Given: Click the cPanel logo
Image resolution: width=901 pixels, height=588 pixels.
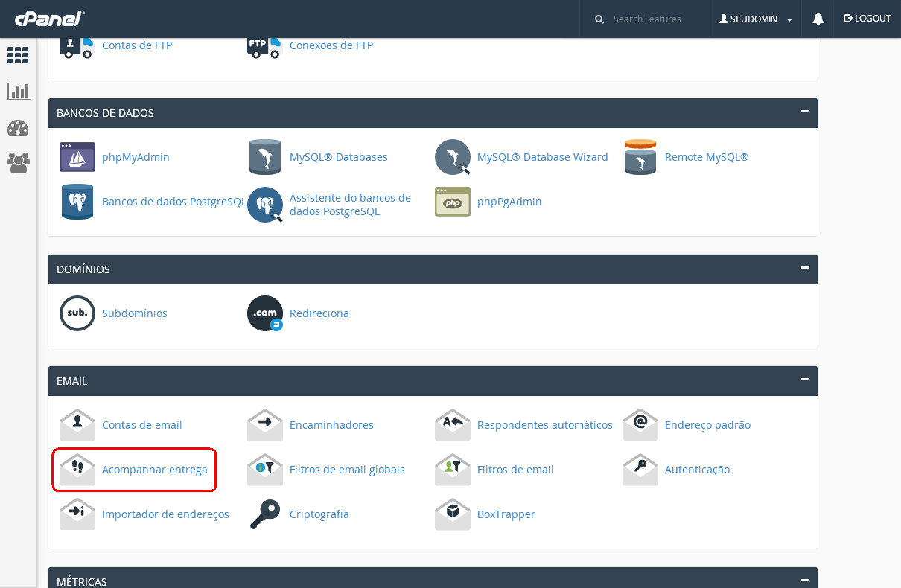Looking at the screenshot, I should tap(48, 19).
